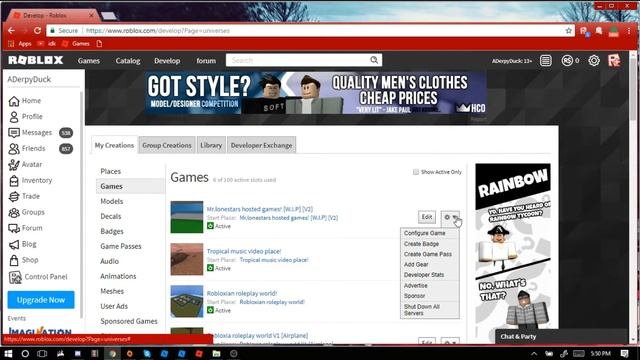The image size is (640, 360).
Task: Click the search magnifier icon
Action: point(374,60)
